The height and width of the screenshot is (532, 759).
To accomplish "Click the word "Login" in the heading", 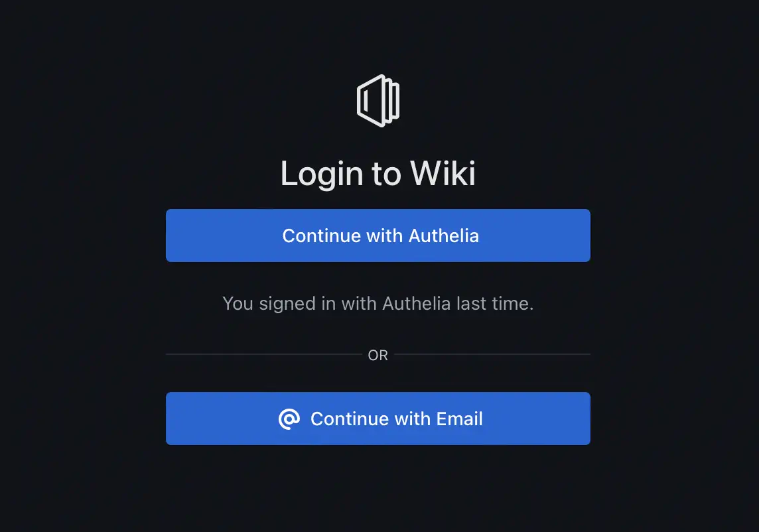I will (x=322, y=174).
